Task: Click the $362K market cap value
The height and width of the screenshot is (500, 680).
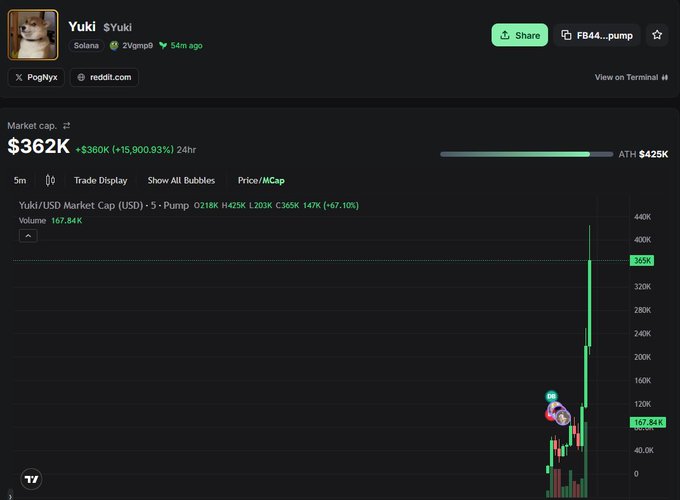Action: tap(39, 146)
